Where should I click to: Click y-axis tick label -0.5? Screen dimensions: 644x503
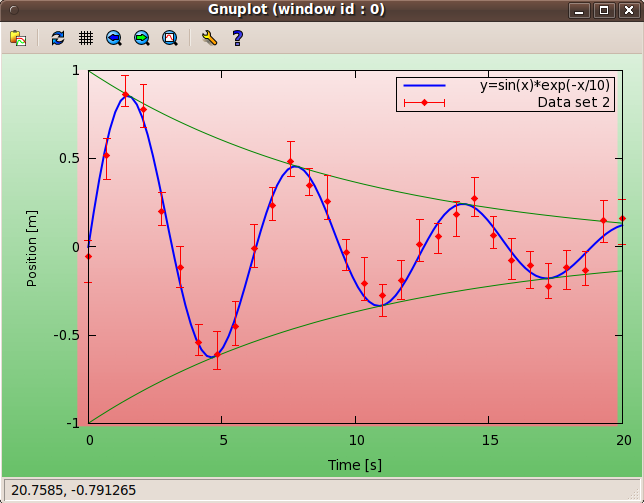coord(67,335)
